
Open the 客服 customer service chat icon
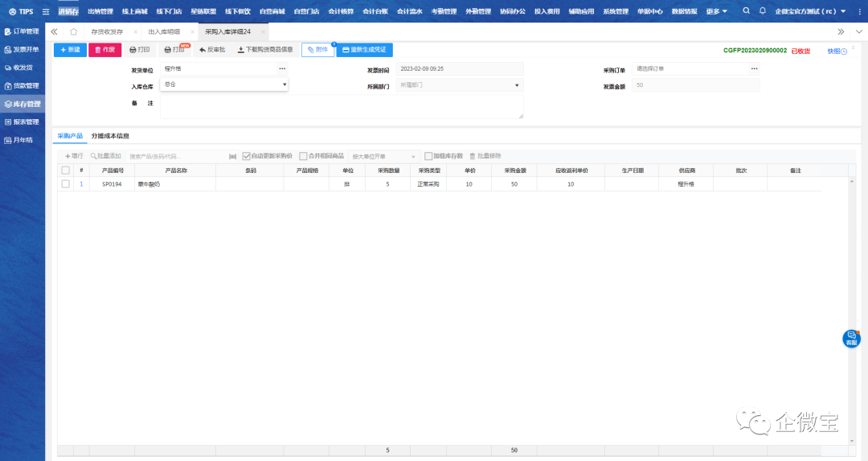click(851, 339)
